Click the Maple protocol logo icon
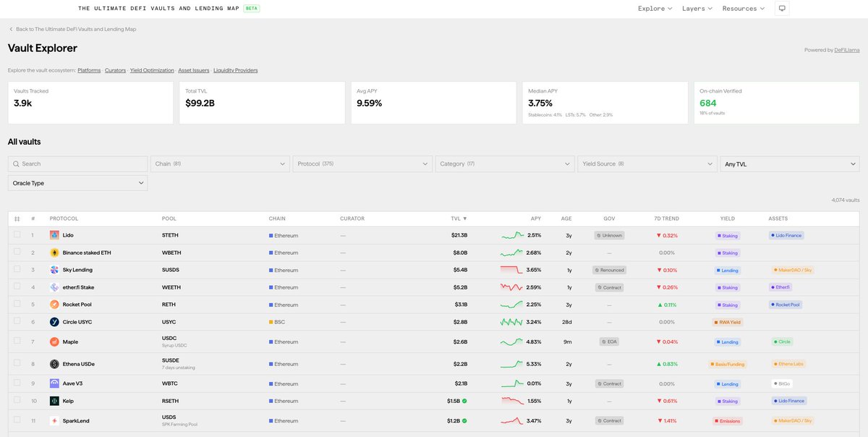This screenshot has width=868, height=437. pos(54,341)
